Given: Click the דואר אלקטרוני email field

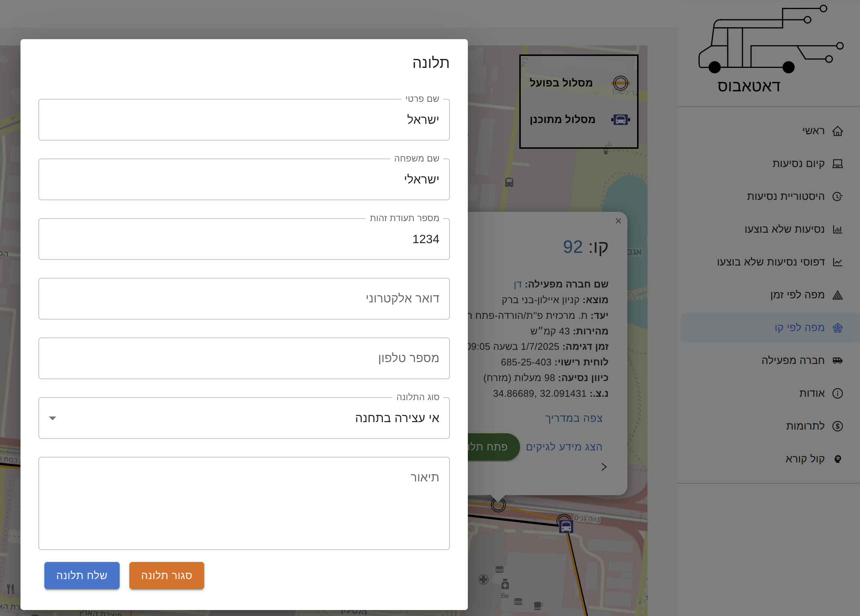Looking at the screenshot, I should point(244,299).
